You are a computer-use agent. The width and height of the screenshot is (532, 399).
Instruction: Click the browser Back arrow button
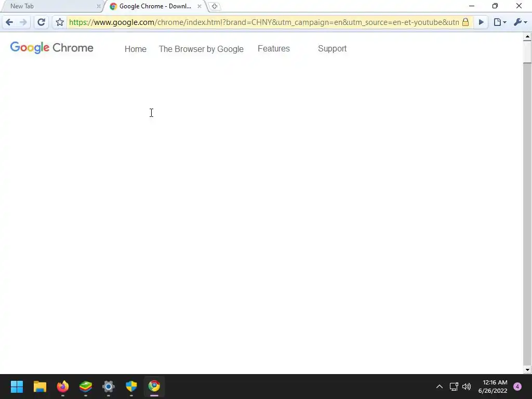pyautogui.click(x=9, y=22)
